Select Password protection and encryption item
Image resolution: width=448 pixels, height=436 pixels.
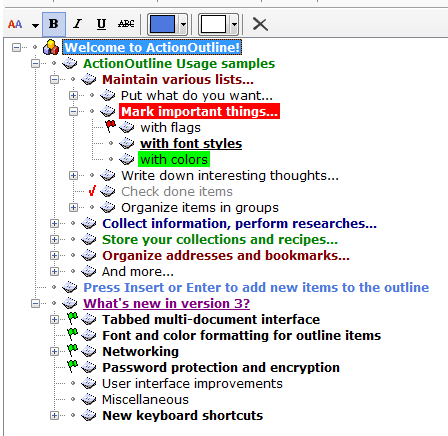221,367
